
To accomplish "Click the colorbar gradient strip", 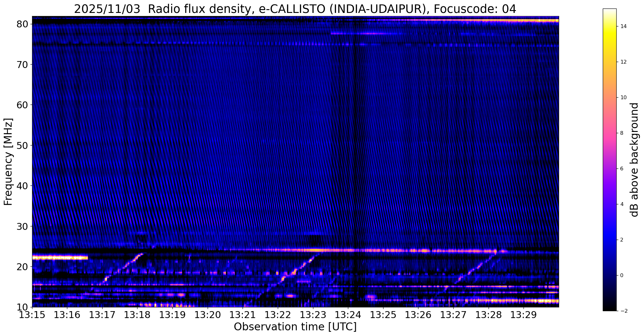I will tap(609, 160).
